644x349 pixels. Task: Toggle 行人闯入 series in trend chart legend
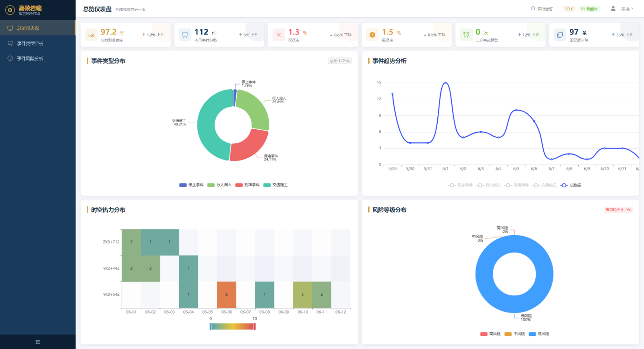489,185
